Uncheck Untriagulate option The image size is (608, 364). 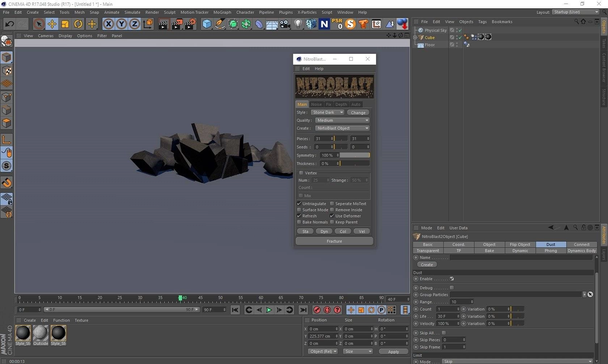(299, 204)
